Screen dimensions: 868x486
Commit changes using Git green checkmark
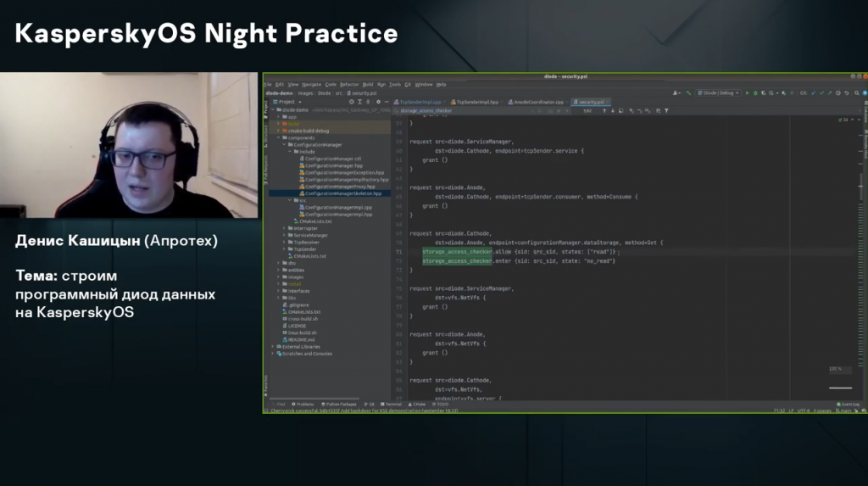[821, 93]
